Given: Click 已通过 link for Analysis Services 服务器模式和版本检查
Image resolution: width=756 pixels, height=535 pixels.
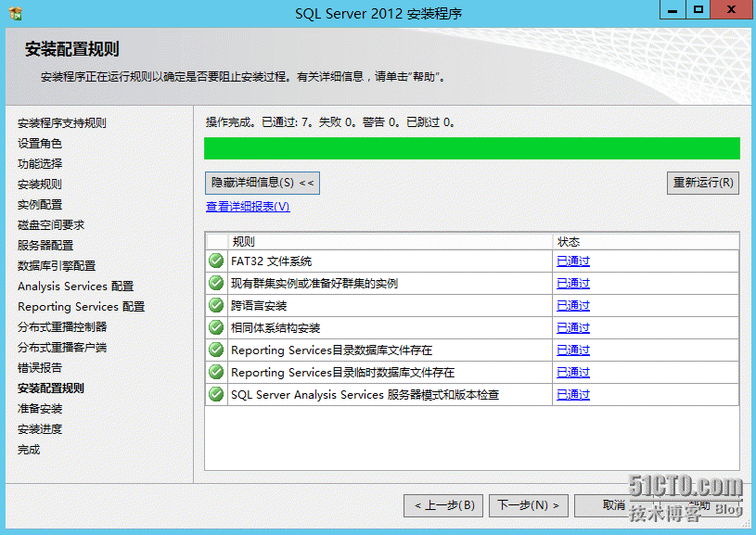Looking at the screenshot, I should 573,394.
